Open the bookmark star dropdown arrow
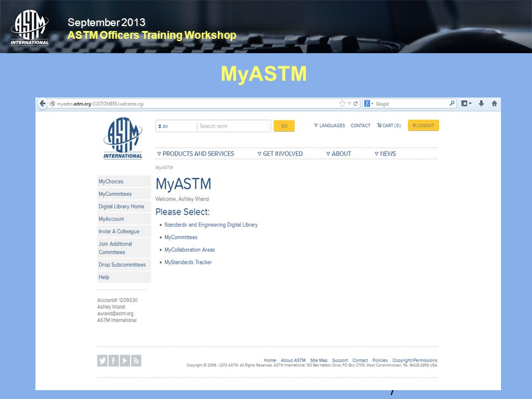 point(349,104)
